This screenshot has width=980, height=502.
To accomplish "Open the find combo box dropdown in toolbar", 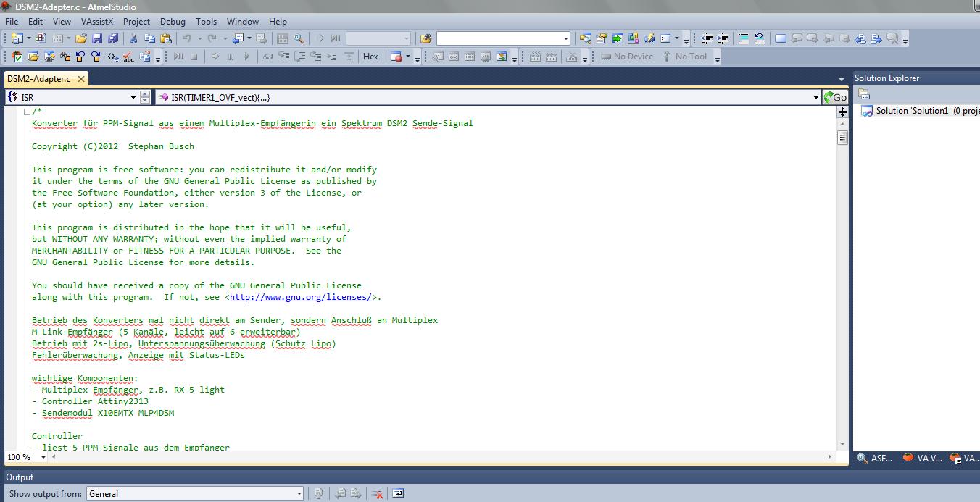I will tap(566, 38).
